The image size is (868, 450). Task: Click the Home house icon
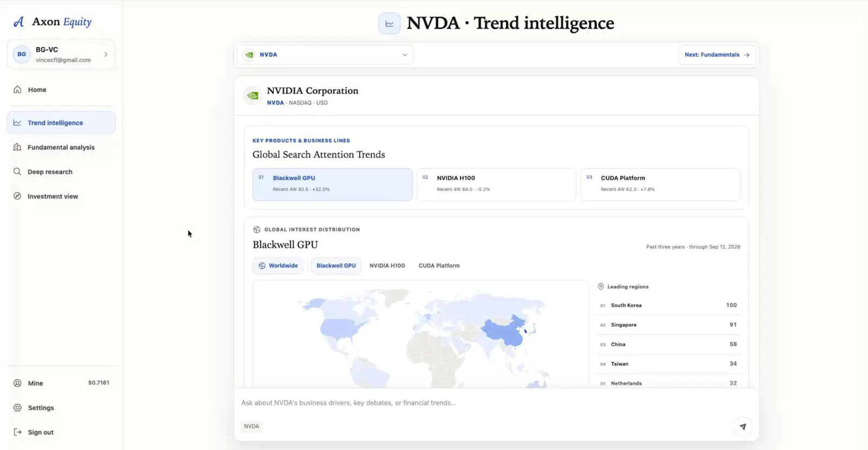click(x=17, y=90)
